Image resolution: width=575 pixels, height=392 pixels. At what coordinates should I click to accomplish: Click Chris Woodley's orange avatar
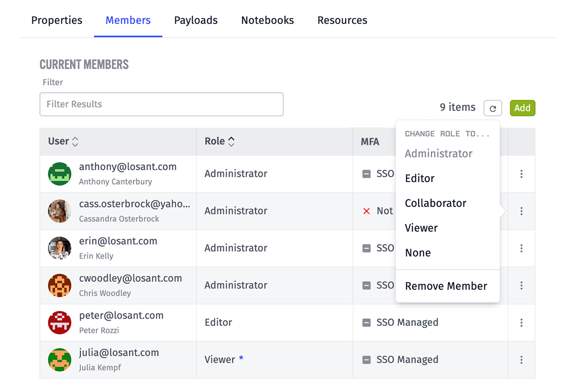tap(60, 285)
